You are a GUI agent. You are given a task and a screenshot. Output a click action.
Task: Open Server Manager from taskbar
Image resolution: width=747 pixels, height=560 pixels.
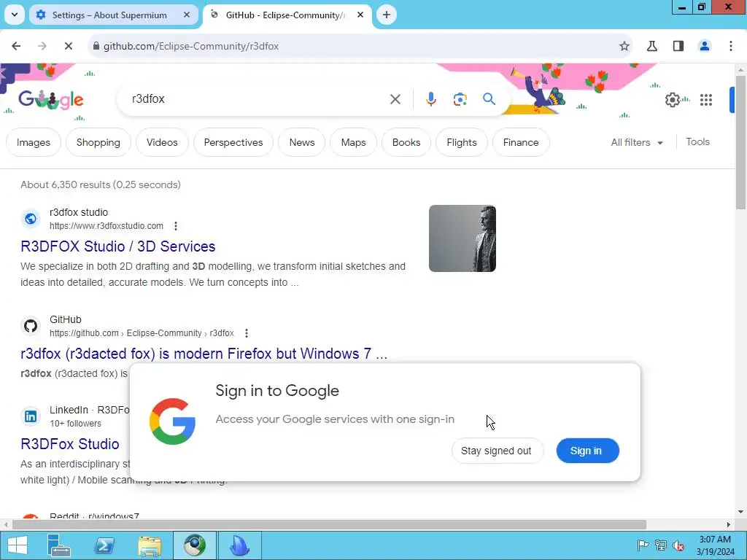coord(59,545)
